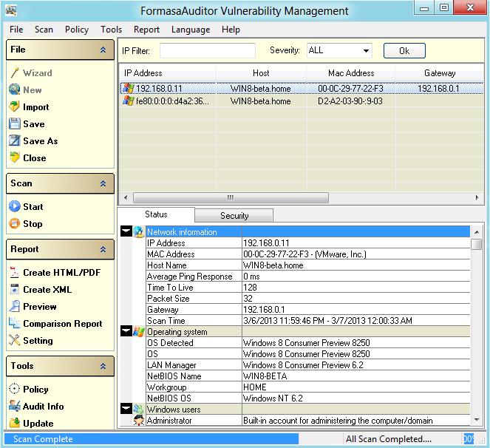Click the New scan globe icon
The height and width of the screenshot is (448, 490).
[14, 89]
